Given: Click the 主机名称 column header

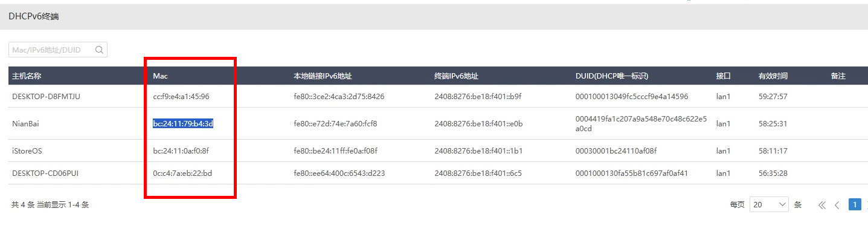Looking at the screenshot, I should 27,76.
